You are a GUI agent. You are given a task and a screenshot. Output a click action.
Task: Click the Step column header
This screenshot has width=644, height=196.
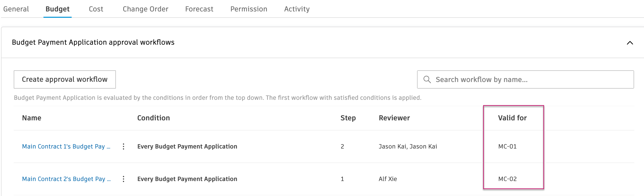tap(348, 118)
